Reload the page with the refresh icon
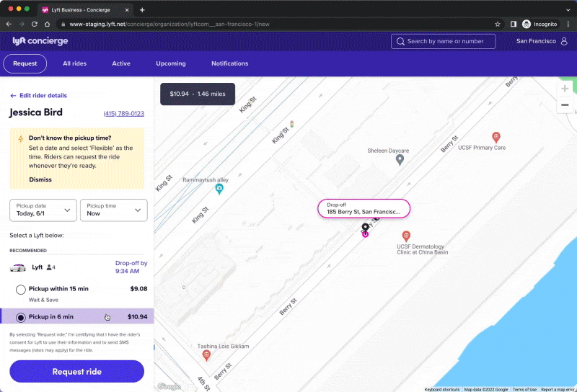 click(x=34, y=24)
